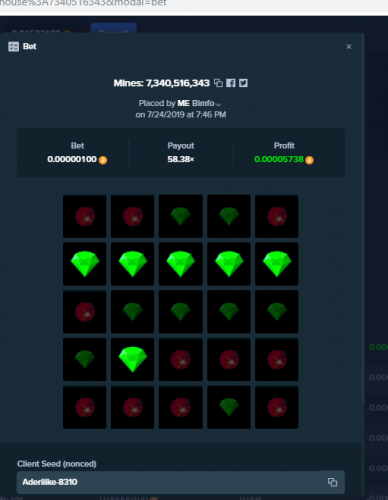Click second row first column bright gem
388x500 pixels.
click(85, 264)
